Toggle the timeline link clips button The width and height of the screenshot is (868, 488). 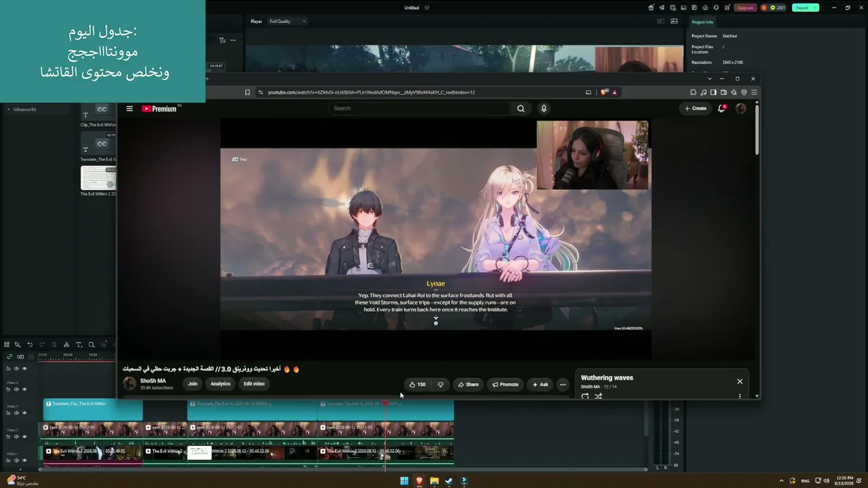point(9,357)
